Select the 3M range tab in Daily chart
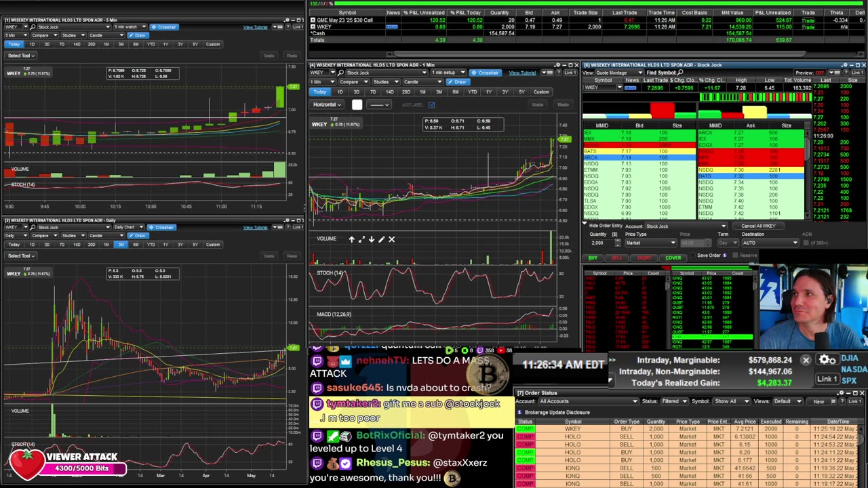Image resolution: width=868 pixels, height=488 pixels. pos(121,245)
